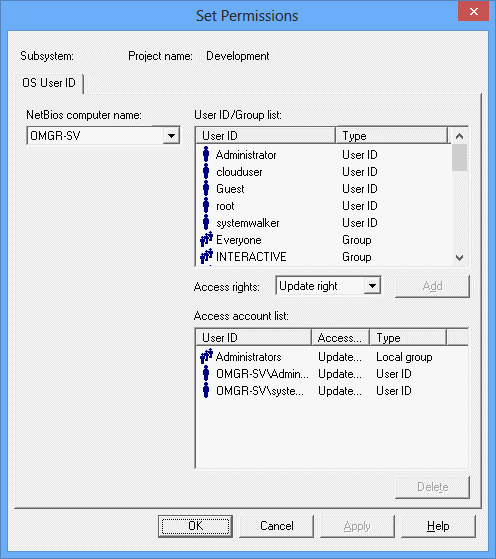Click the OK button
Image resolution: width=496 pixels, height=559 pixels.
[195, 526]
